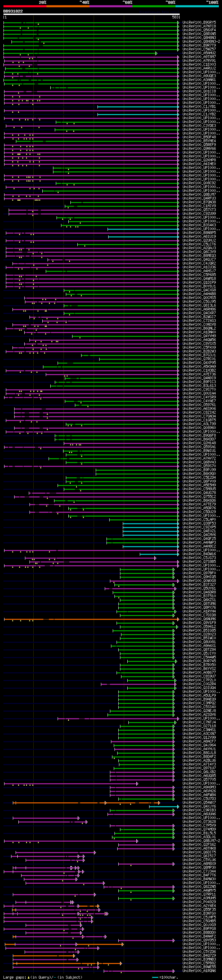Viewport: 222px width, 980px height.
Task: Click the red ~20% identity legend segment
Action: point(25,7)
